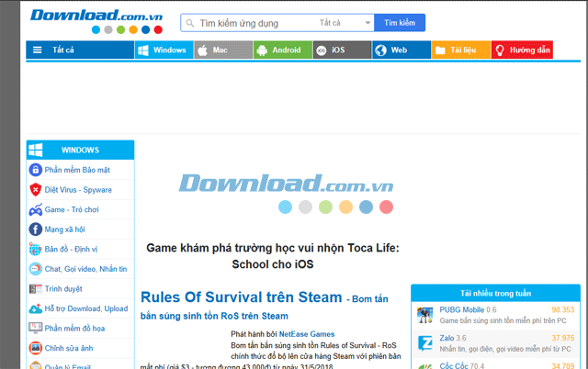The image size is (588, 369).
Task: Switch to the Android tab
Action: (283, 50)
